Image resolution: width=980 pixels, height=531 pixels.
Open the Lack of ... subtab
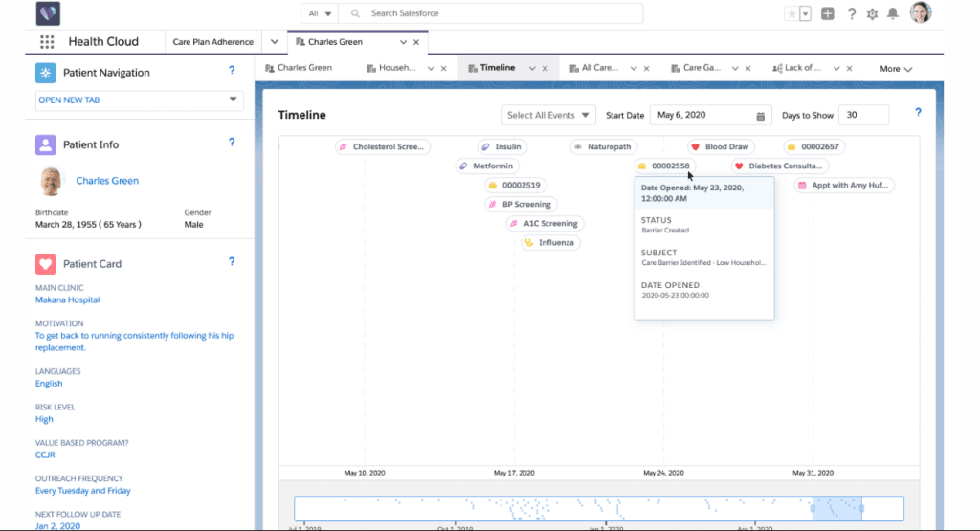[x=797, y=68]
